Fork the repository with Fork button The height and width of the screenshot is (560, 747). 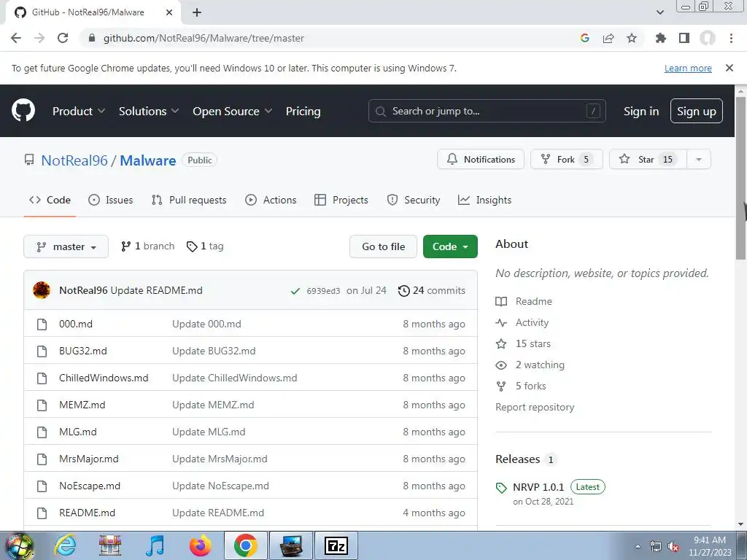pos(566,160)
